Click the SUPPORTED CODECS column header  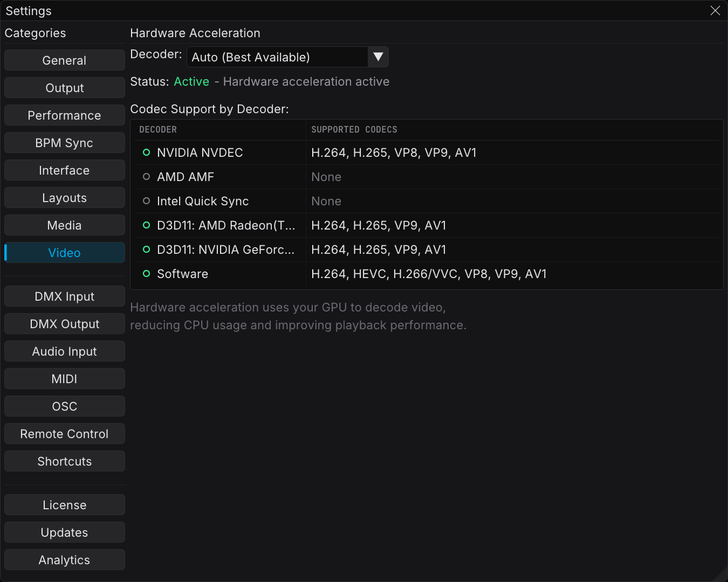(354, 129)
